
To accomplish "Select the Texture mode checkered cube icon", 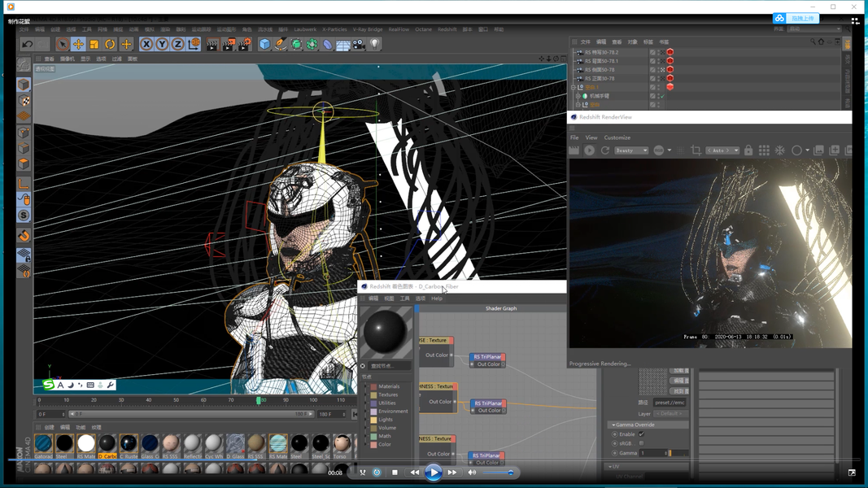I will point(24,101).
